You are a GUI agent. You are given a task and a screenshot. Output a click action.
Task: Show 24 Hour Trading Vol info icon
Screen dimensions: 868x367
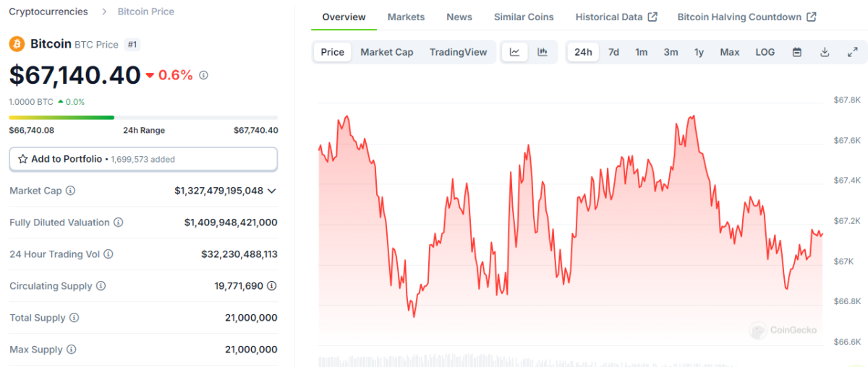[x=109, y=254]
